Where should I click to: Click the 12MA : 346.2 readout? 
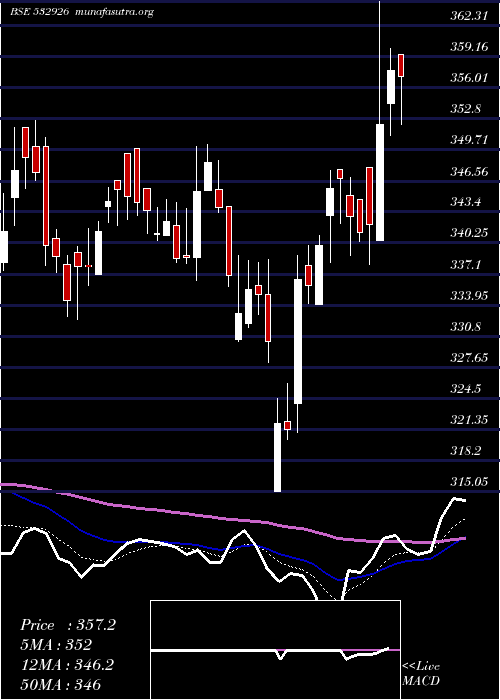[x=67, y=665]
